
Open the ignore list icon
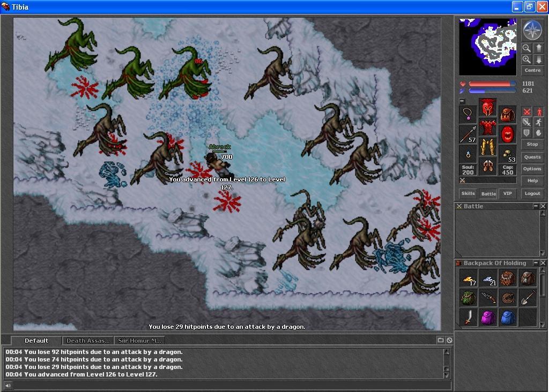point(449,340)
